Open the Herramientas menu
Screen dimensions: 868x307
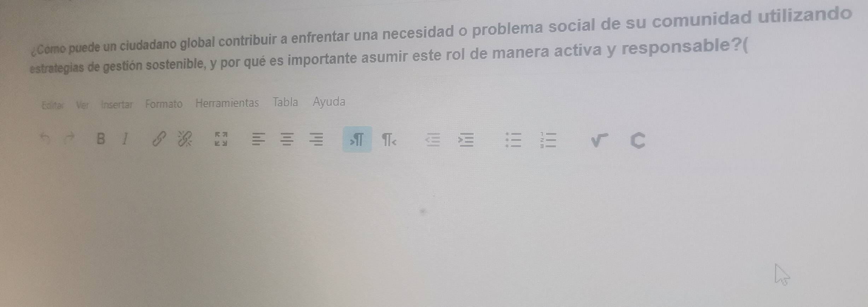point(227,103)
